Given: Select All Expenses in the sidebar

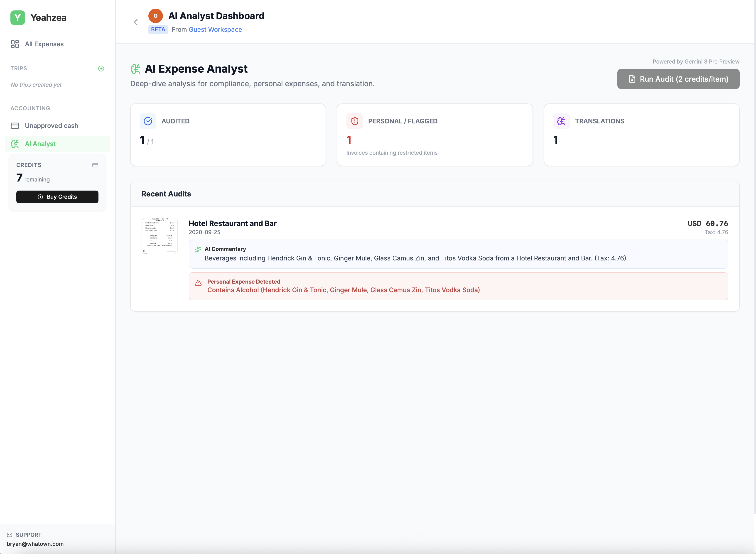Looking at the screenshot, I should (44, 44).
